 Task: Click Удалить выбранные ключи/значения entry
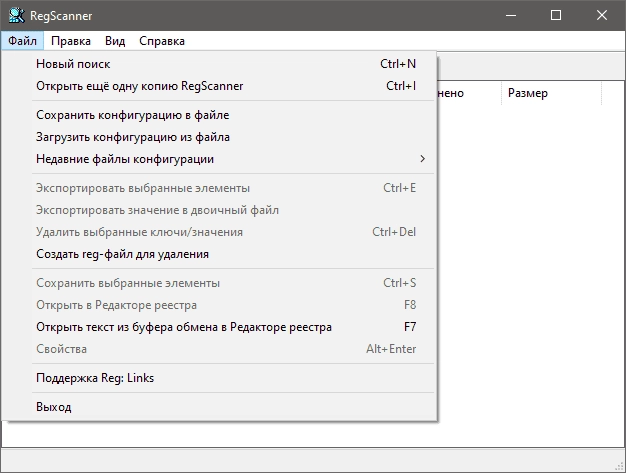218,232
